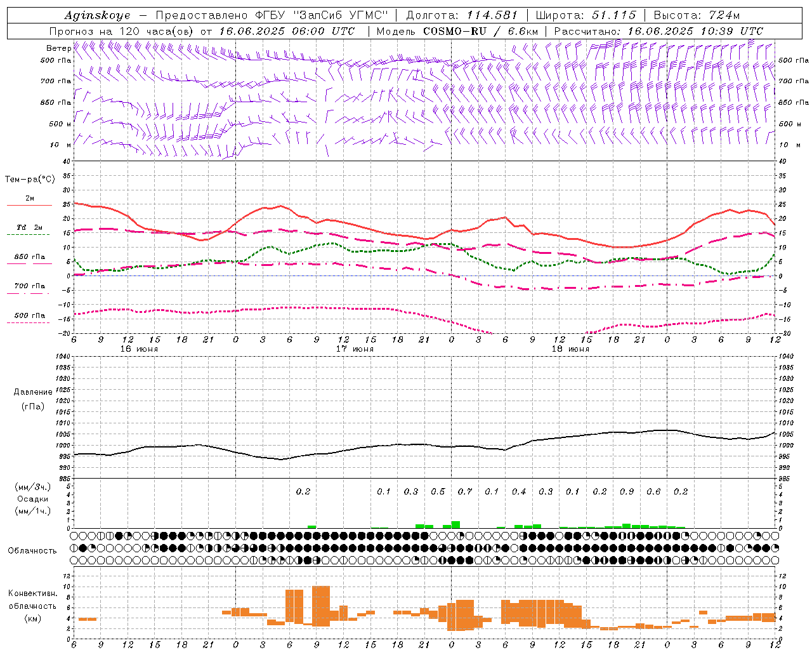Click the computed time 16.06.2025 10:39 UTC
The height and width of the screenshot is (650, 812).
click(695, 31)
